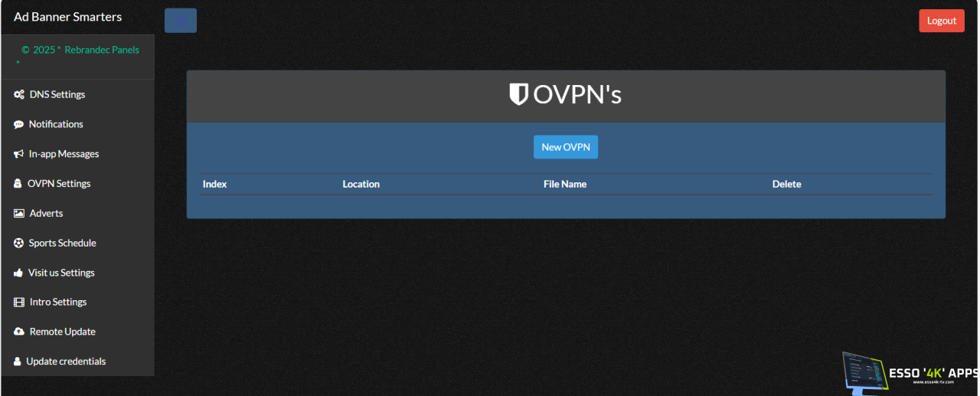Select the soccer ball Sports Schedule icon
Viewport: 980px width, 396px height.
(19, 243)
